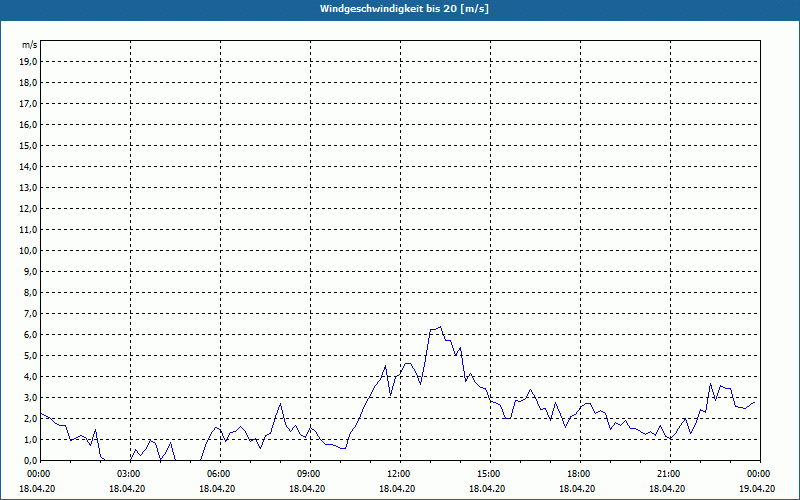Click the '03:00' time label

coord(128,474)
